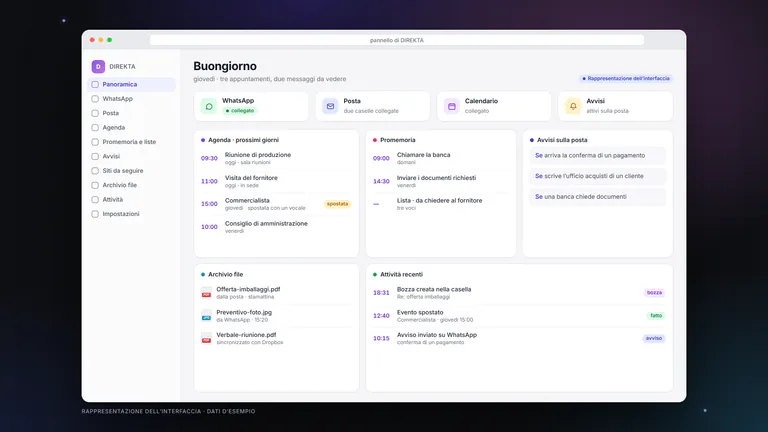Click the Agenda · prossimi giorni heading
The height and width of the screenshot is (432, 768).
[x=243, y=140]
